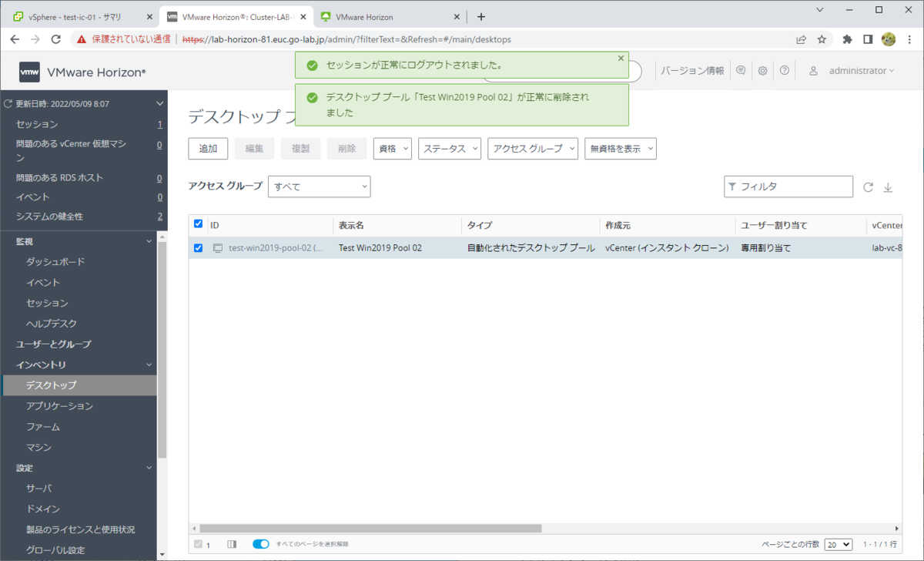
Task: Open the 資格 dropdown
Action: 393,149
